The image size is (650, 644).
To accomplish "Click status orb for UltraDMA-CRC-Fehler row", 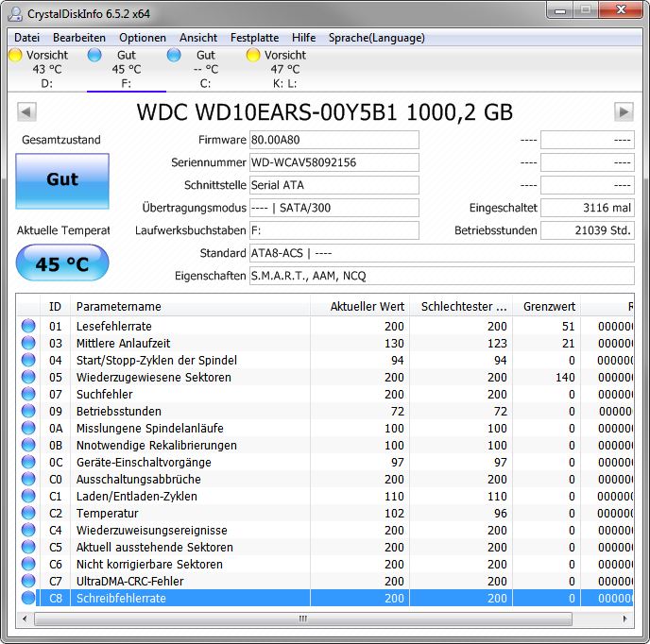I will pos(28,581).
